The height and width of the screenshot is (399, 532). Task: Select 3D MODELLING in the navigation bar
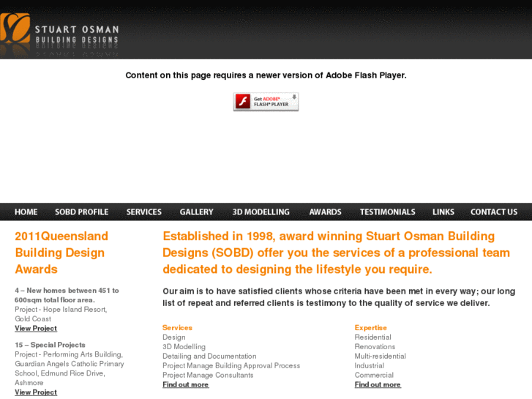(261, 212)
